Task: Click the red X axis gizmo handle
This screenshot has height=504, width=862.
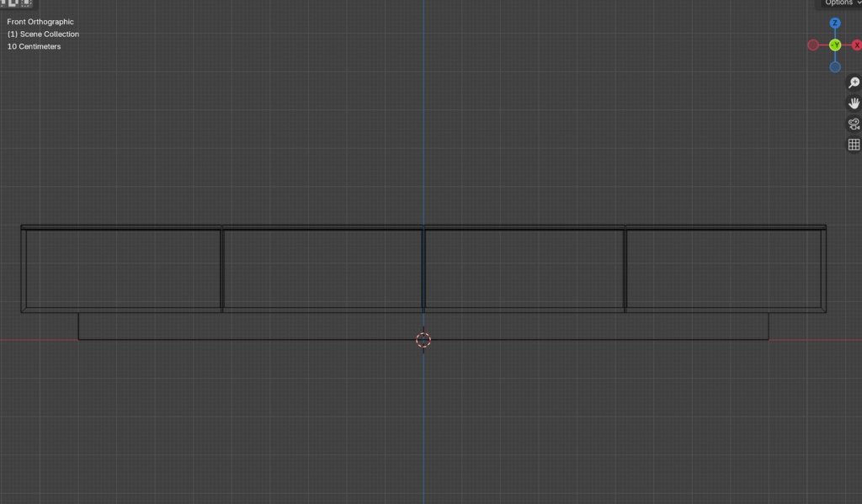Action: click(856, 45)
